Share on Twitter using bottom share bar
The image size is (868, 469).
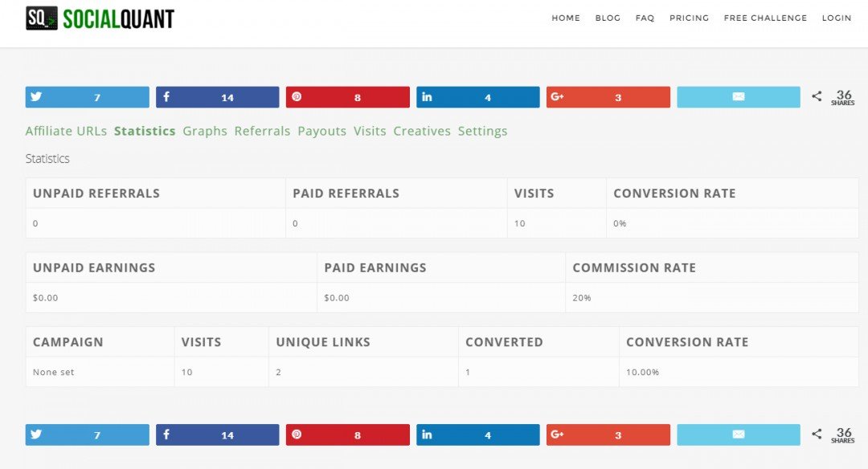pos(87,434)
